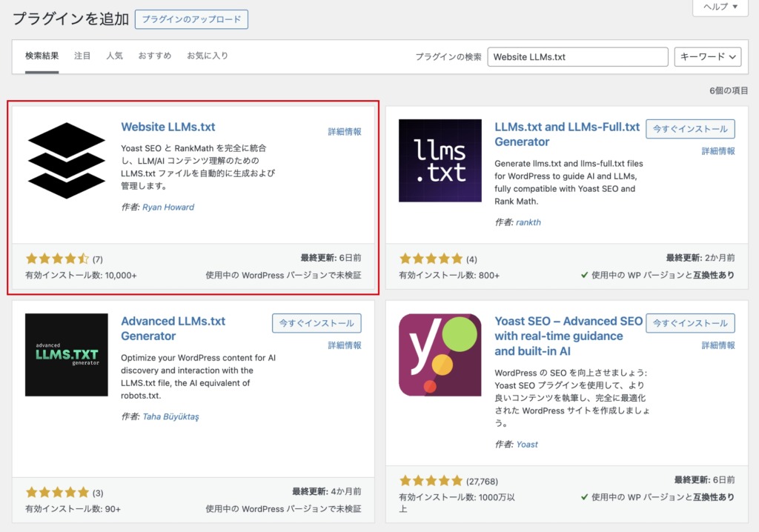Click 有効インストール数: 800+ text
The width and height of the screenshot is (759, 532).
[449, 275]
